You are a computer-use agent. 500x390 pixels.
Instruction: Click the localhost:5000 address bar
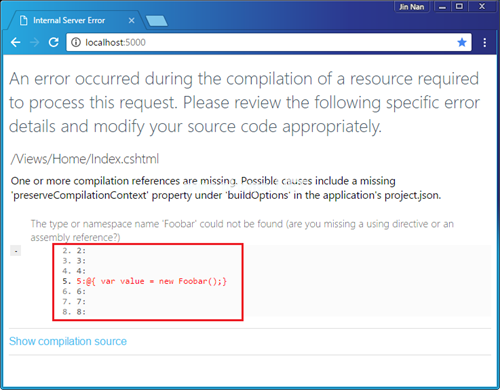(268, 42)
